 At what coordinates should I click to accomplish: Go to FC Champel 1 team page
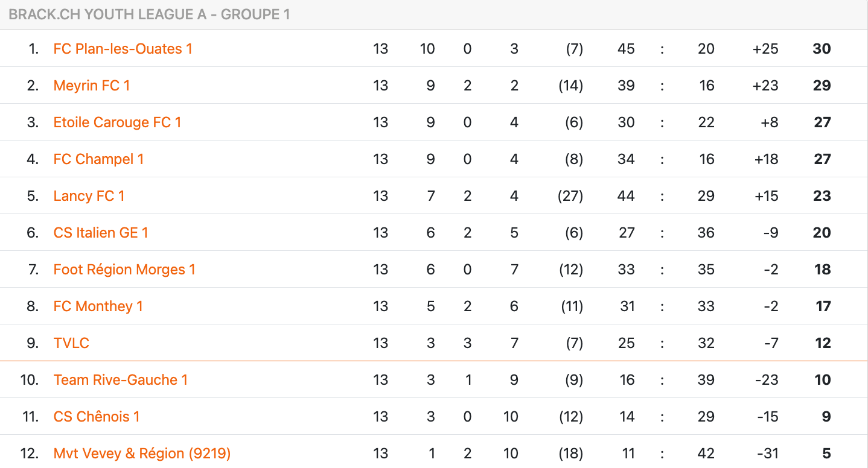pos(99,159)
